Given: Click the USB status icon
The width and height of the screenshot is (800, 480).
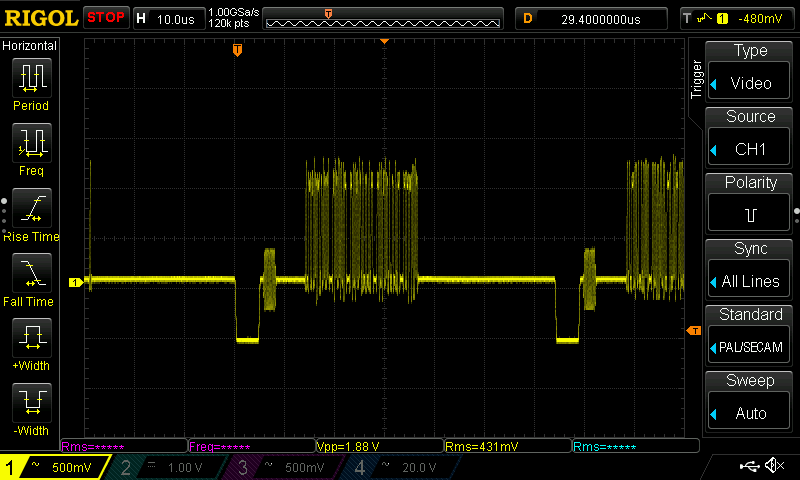Looking at the screenshot, I should 748,466.
